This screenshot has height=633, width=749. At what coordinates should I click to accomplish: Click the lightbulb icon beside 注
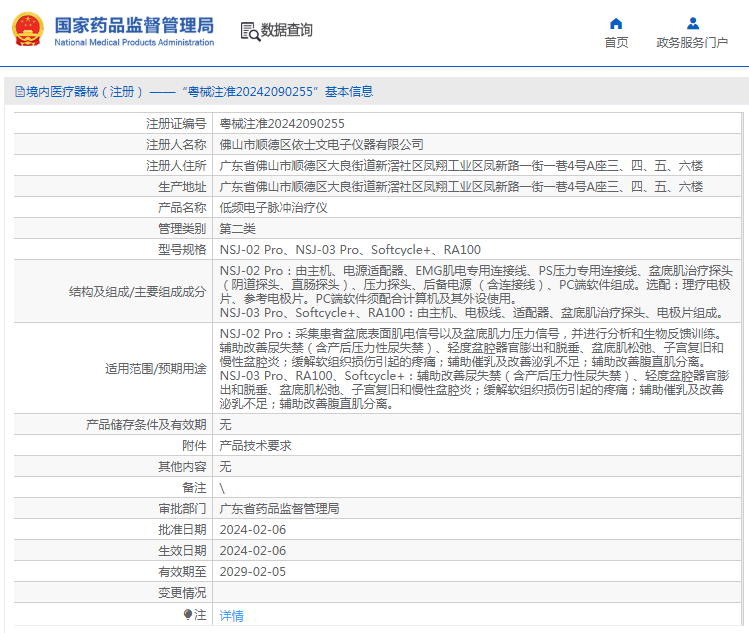click(x=187, y=615)
